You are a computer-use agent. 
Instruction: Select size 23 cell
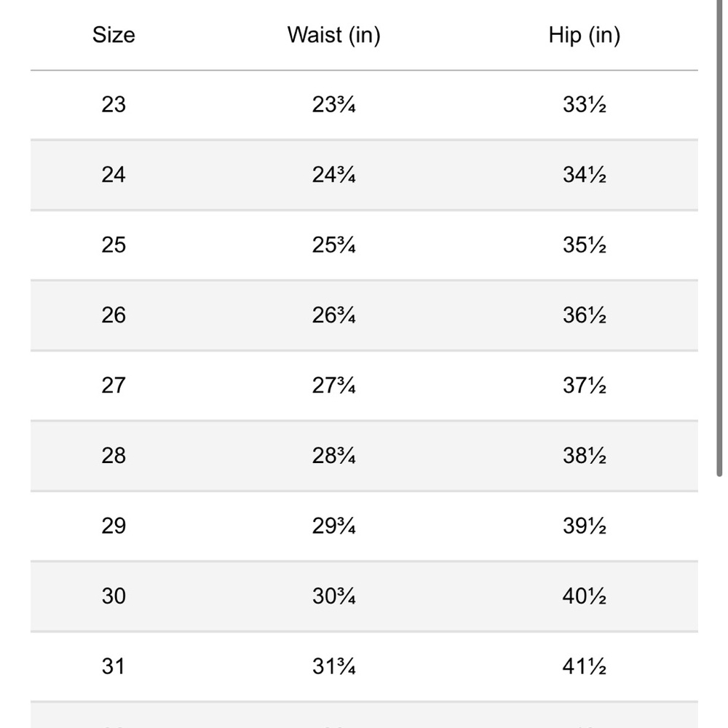tap(114, 104)
